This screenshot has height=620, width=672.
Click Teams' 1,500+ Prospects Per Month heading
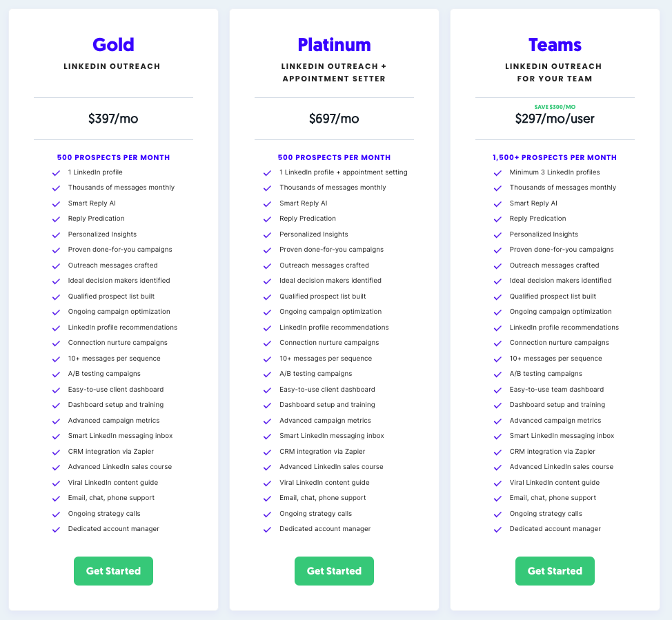(555, 157)
